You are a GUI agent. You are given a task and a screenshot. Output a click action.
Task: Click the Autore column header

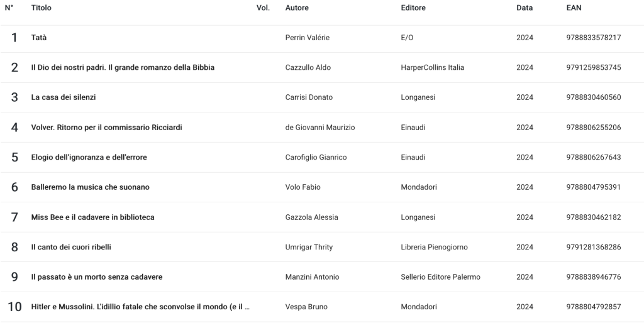coord(297,8)
